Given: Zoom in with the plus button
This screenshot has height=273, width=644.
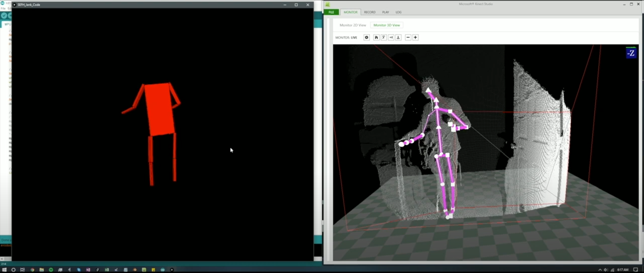Looking at the screenshot, I should [415, 38].
